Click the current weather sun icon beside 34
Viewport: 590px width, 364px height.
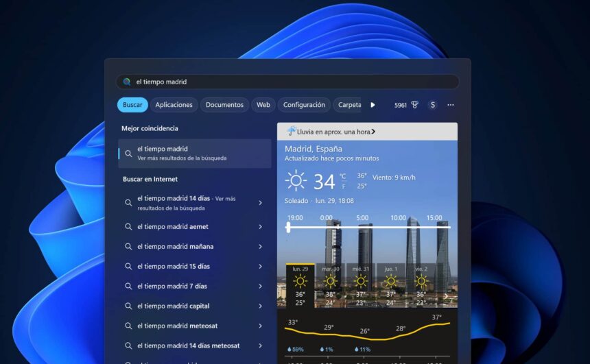[296, 180]
